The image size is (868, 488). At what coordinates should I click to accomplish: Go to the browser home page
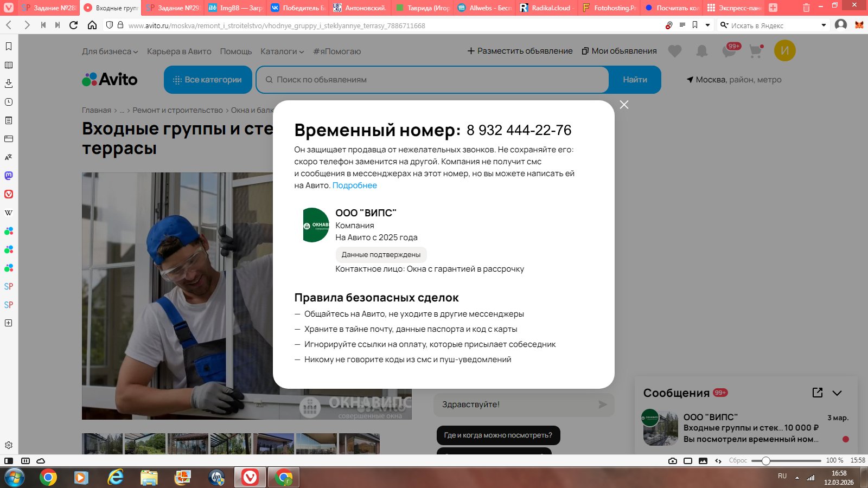[x=92, y=25]
